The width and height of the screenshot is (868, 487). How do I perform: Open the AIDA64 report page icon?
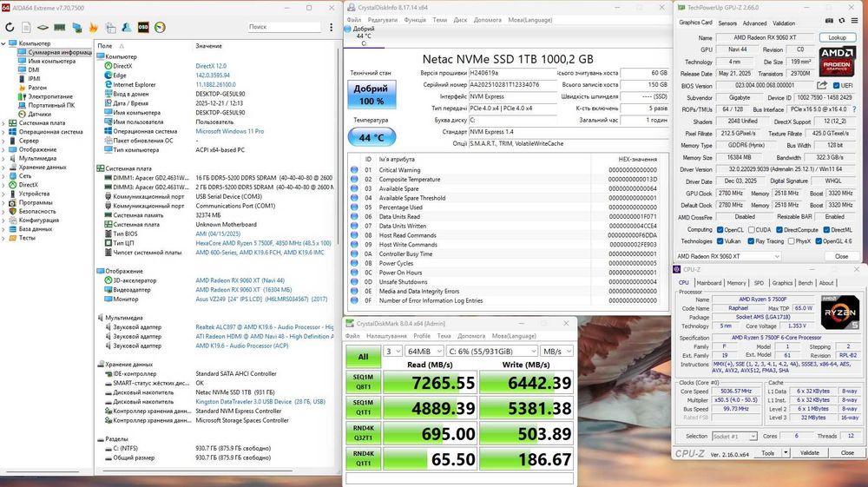pyautogui.click(x=26, y=27)
